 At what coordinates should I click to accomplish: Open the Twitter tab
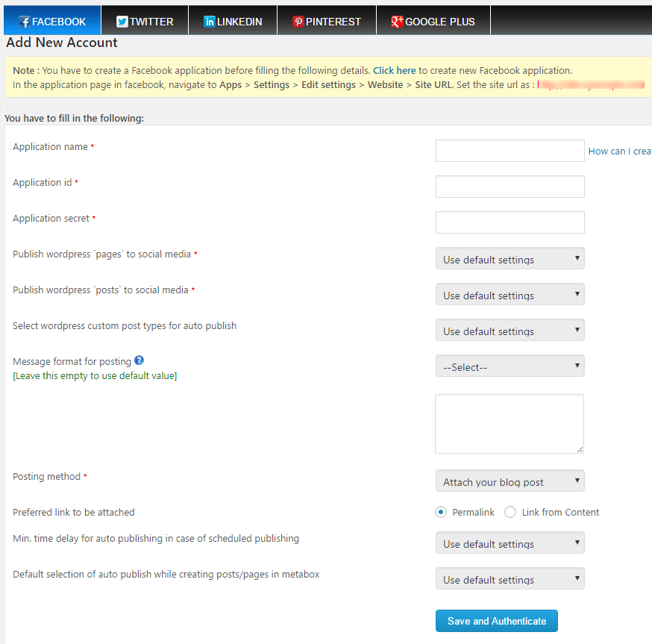pos(144,21)
